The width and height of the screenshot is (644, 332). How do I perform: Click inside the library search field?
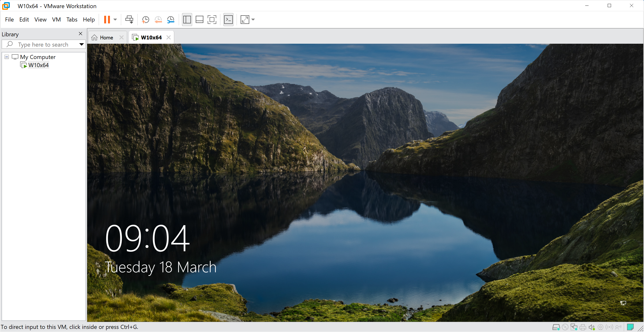pos(43,44)
